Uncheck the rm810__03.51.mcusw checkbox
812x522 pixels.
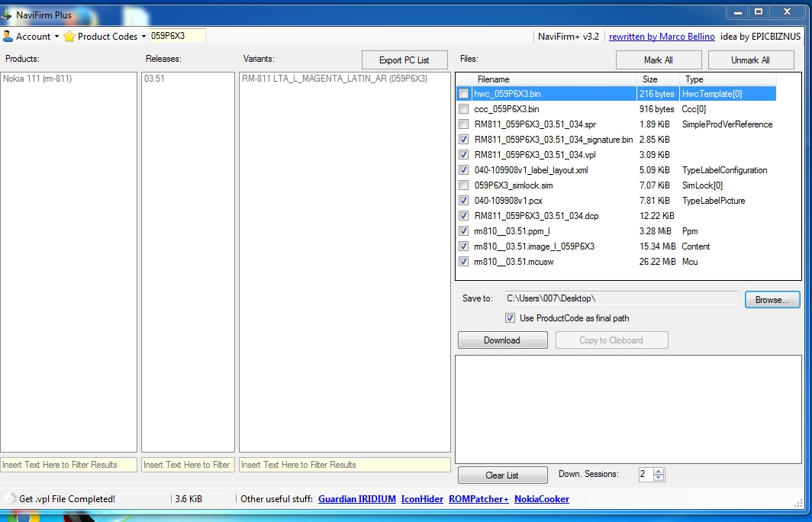tap(463, 262)
